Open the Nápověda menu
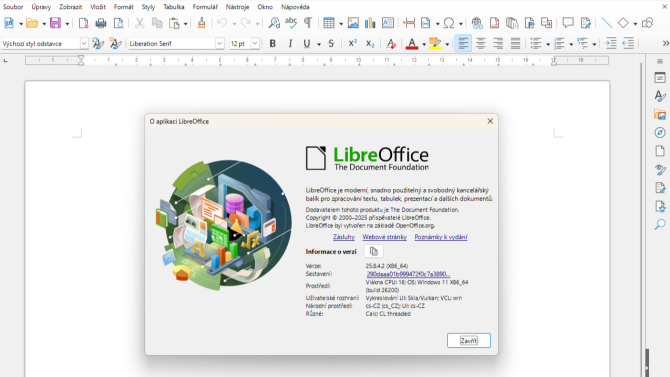Viewport: 670px width, 377px height. click(295, 7)
